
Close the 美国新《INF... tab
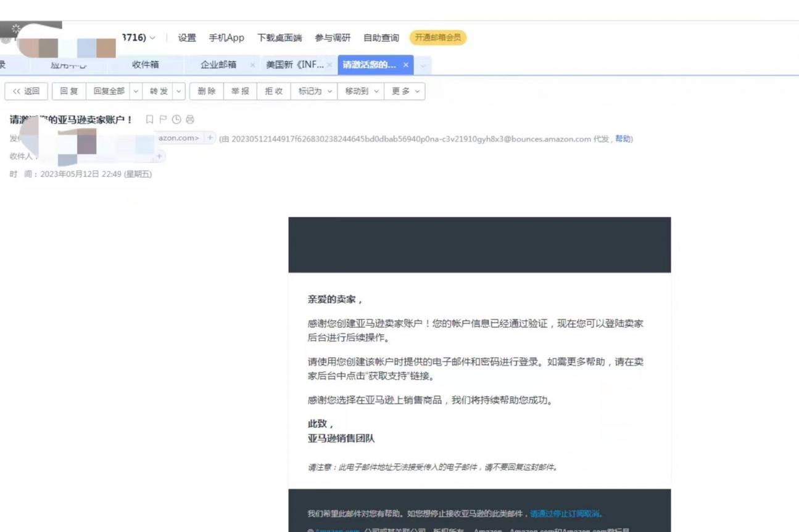[329, 65]
